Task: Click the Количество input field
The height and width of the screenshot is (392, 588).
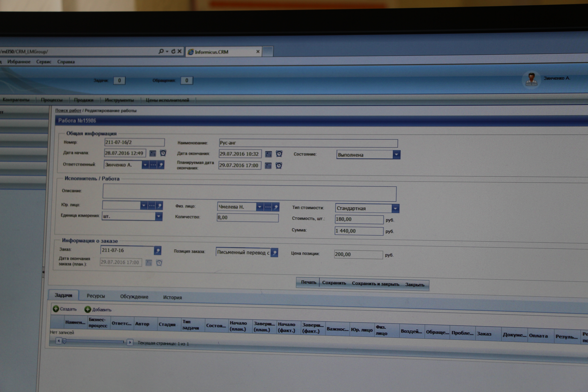Action: [247, 218]
